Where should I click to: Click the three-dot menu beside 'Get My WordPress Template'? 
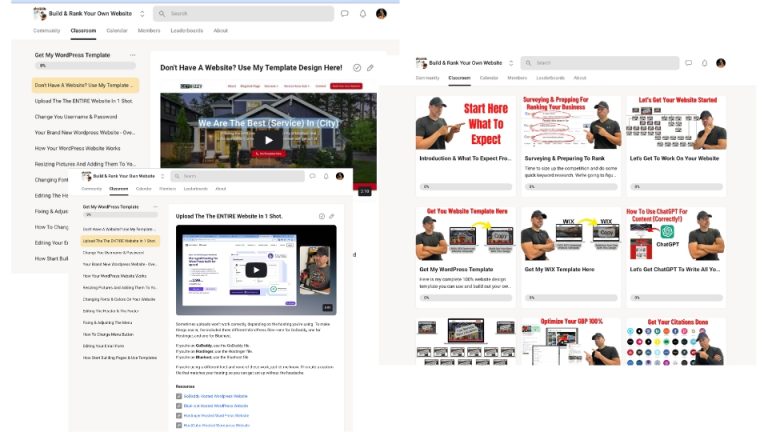pos(134,55)
